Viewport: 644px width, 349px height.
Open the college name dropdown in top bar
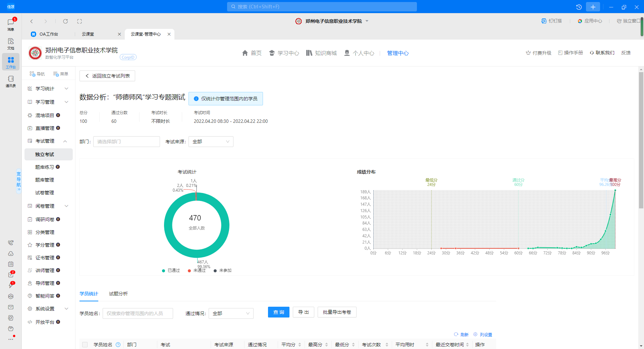click(x=367, y=21)
